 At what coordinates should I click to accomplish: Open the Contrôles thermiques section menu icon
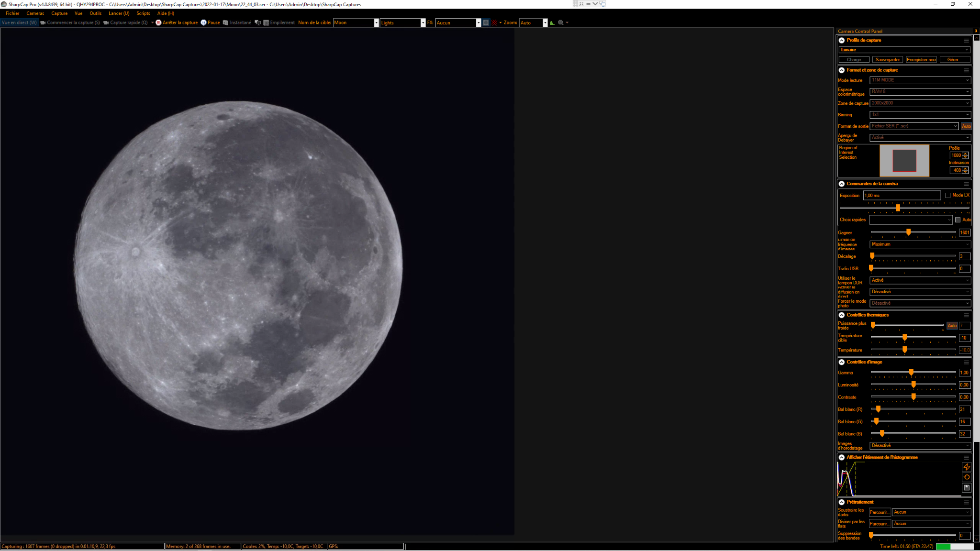coord(966,315)
